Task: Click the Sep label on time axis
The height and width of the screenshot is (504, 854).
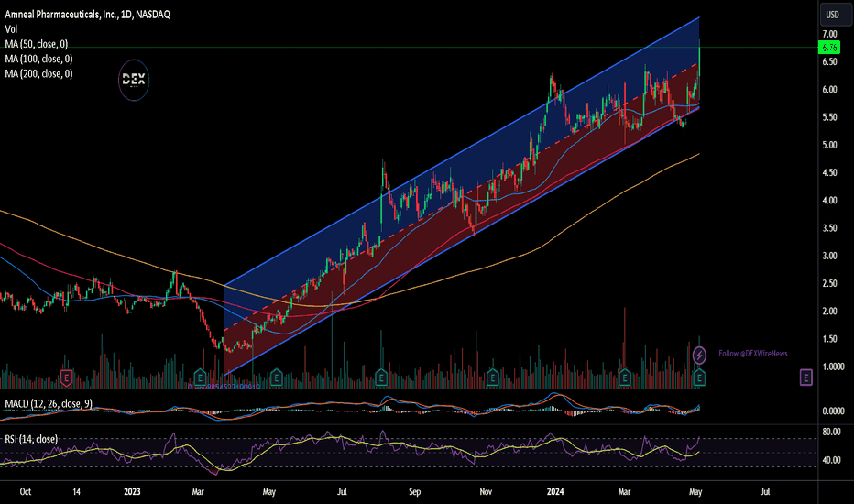Action: point(414,491)
